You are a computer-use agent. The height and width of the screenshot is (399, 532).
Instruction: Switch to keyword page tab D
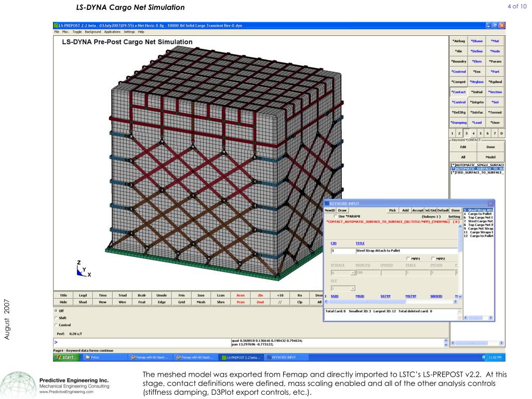point(501,134)
